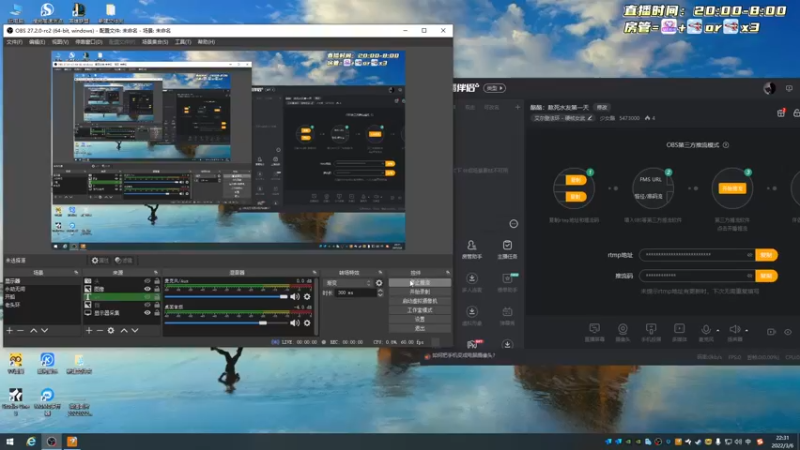Mute the desktop audio speaker icon
Screen dimensions: 800x450
click(x=295, y=322)
